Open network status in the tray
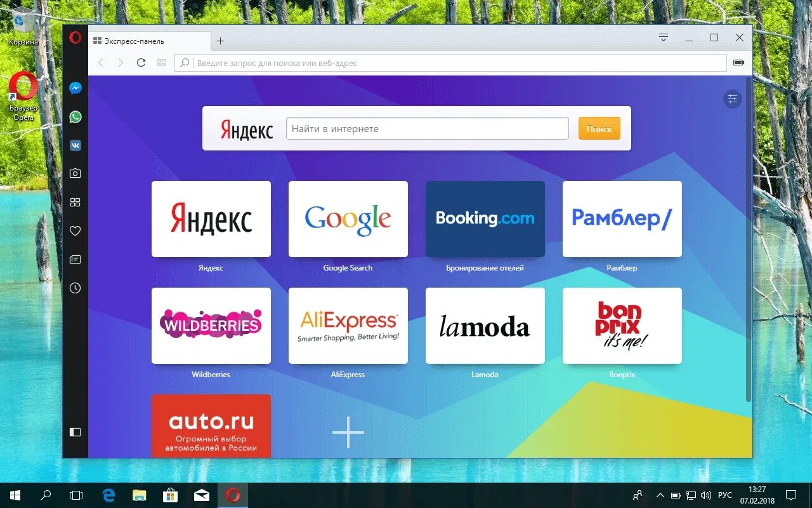The image size is (812, 508). [691, 495]
